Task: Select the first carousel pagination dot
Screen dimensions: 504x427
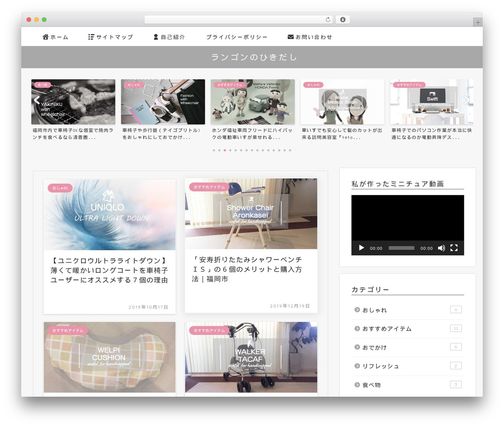Action: click(x=214, y=150)
